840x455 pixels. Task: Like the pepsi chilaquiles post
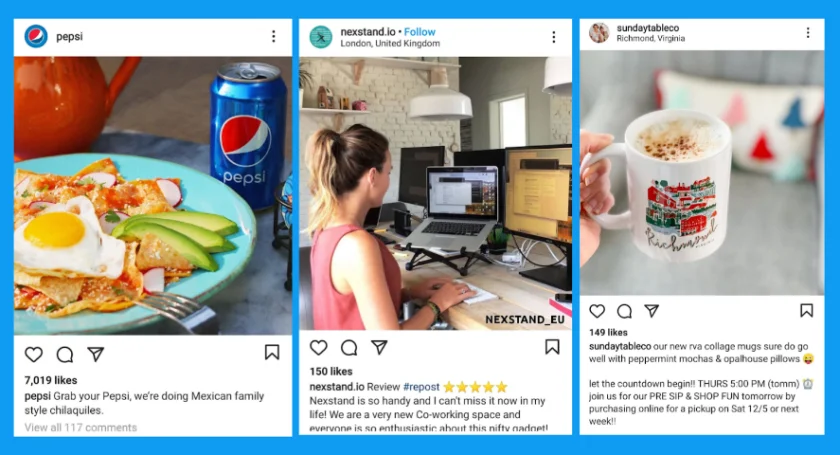coord(34,354)
